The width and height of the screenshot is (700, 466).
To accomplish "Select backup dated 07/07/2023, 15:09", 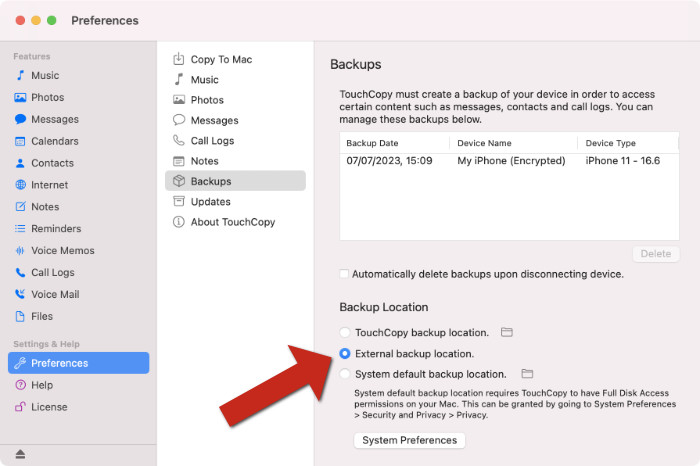I will 389,161.
